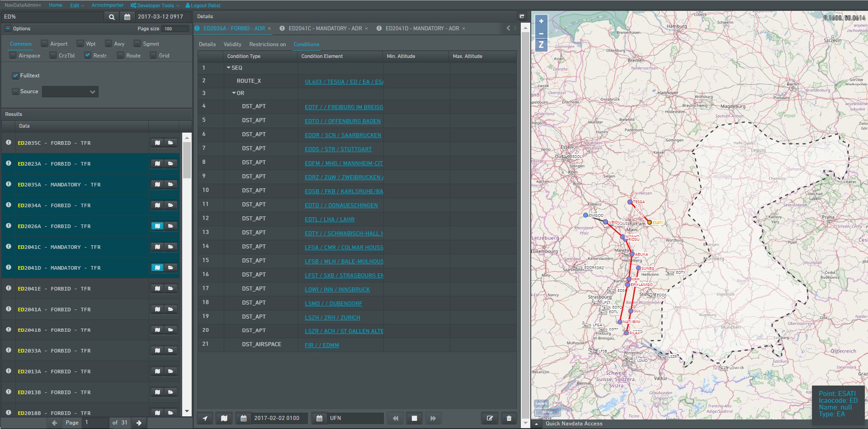Enable the Airport filter checkbox
The height and width of the screenshot is (429, 868).
point(44,44)
